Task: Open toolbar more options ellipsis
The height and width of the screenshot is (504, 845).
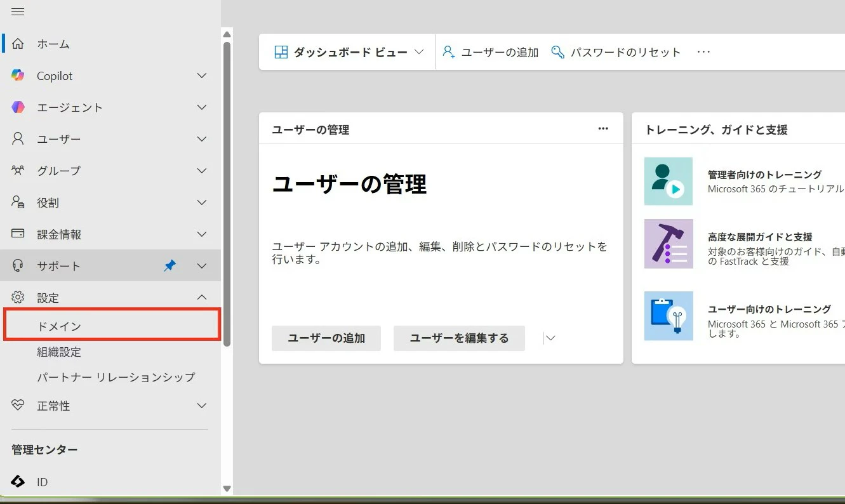Action: pos(703,52)
